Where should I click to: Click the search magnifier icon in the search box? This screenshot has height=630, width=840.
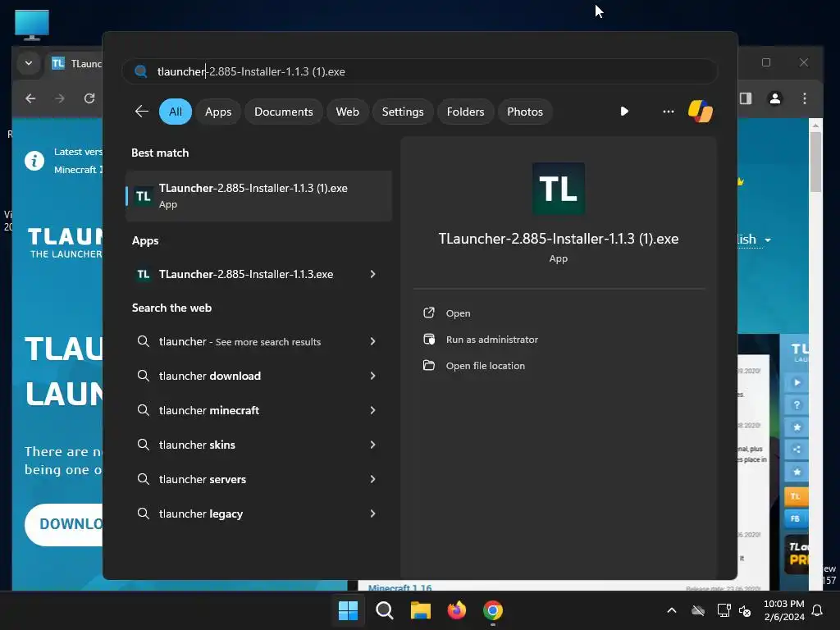point(140,71)
